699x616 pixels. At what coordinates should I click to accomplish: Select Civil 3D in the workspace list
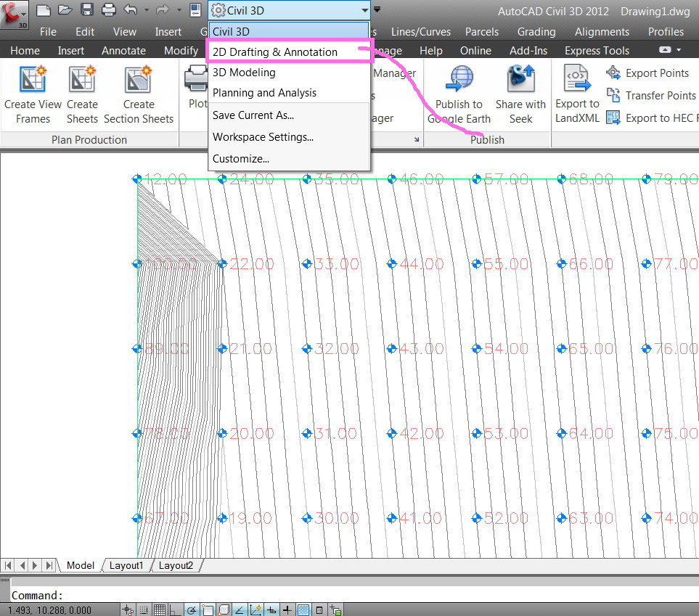click(x=289, y=31)
